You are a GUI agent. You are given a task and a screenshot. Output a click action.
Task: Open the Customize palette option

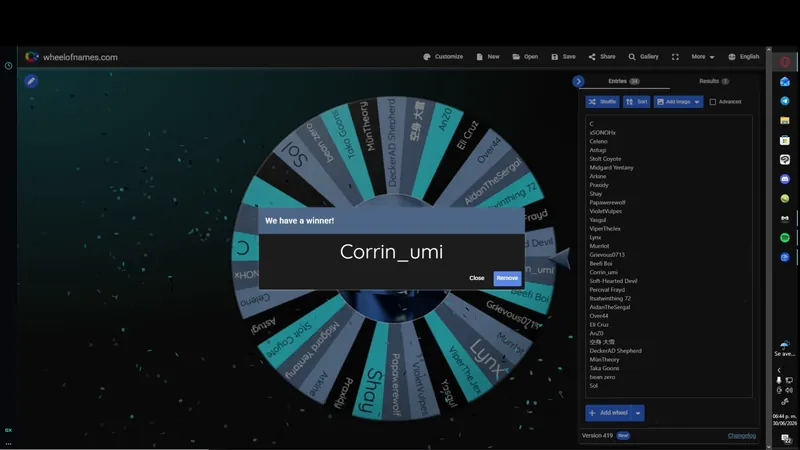443,57
